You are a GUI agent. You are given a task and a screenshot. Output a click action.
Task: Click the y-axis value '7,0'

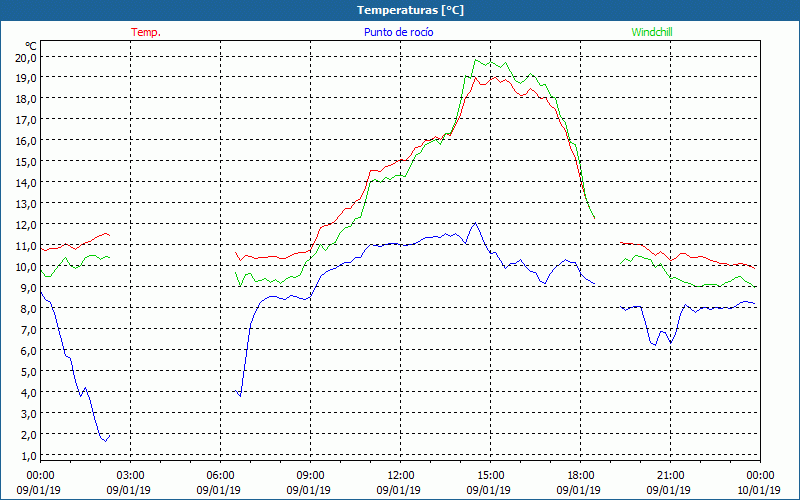pos(28,330)
